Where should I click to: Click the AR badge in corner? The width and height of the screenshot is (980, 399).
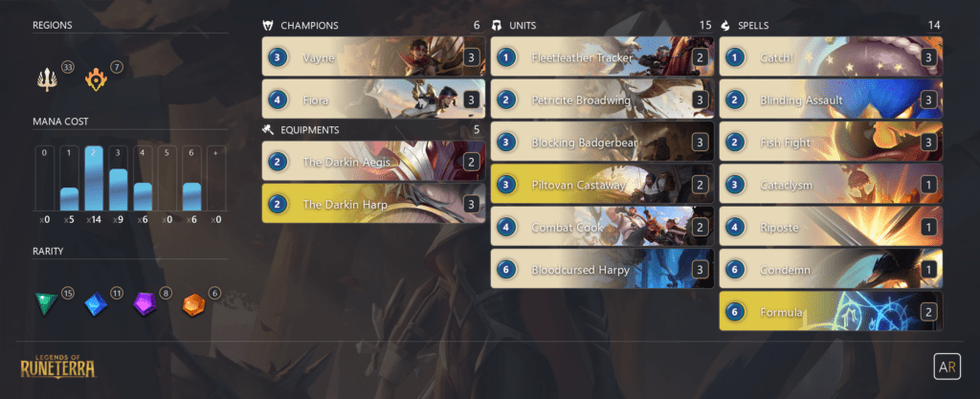[x=947, y=366]
